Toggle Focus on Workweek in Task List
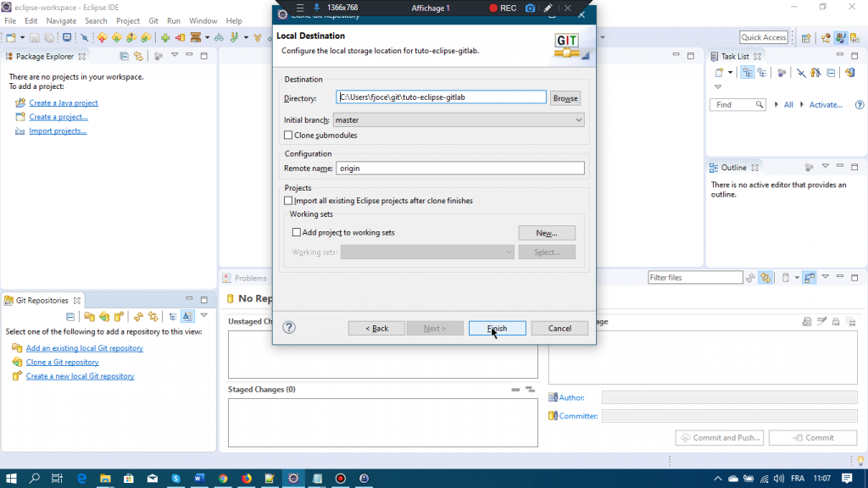868x488 pixels. point(782,73)
